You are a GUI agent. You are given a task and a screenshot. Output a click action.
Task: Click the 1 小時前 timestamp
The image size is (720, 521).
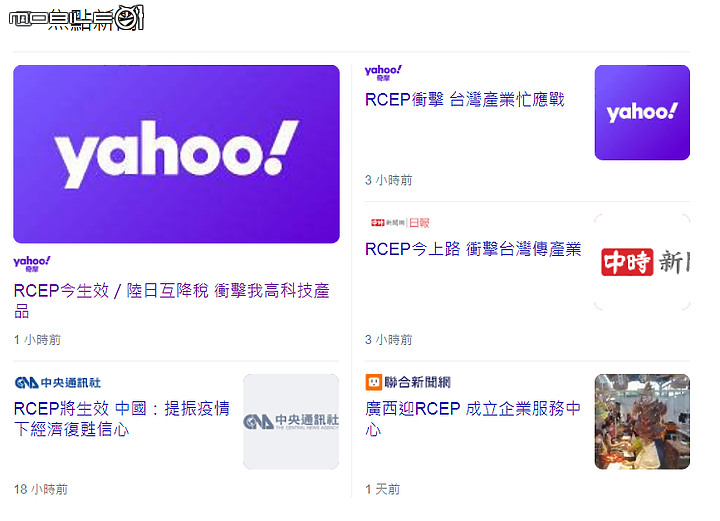point(37,340)
